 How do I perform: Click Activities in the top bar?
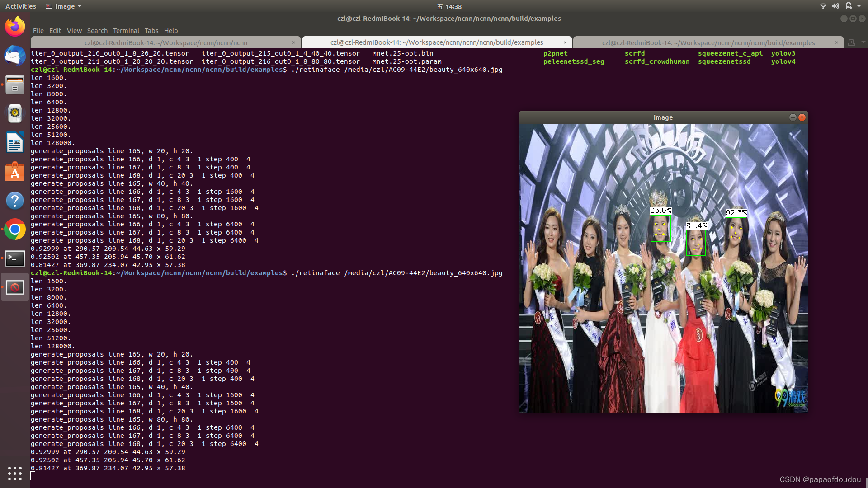pos(20,6)
